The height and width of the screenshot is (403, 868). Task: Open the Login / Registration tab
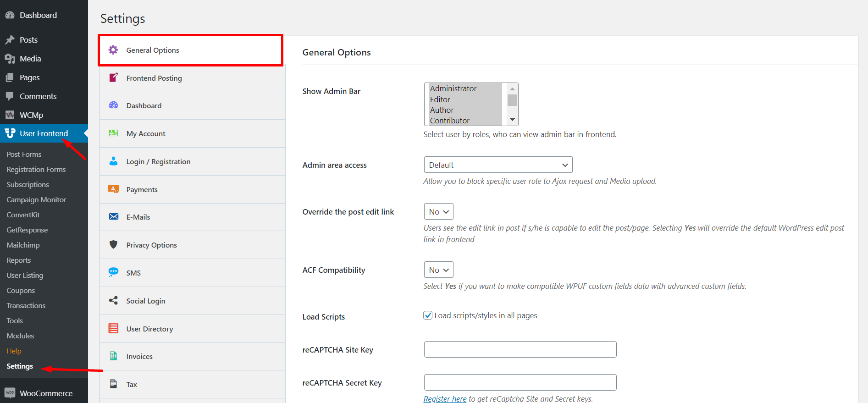(x=193, y=161)
